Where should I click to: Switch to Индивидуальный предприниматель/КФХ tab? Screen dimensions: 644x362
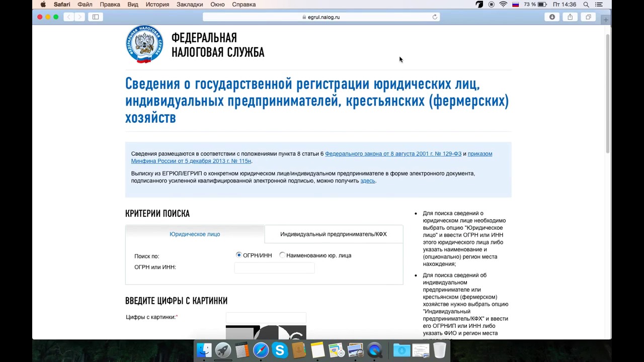[334, 234]
